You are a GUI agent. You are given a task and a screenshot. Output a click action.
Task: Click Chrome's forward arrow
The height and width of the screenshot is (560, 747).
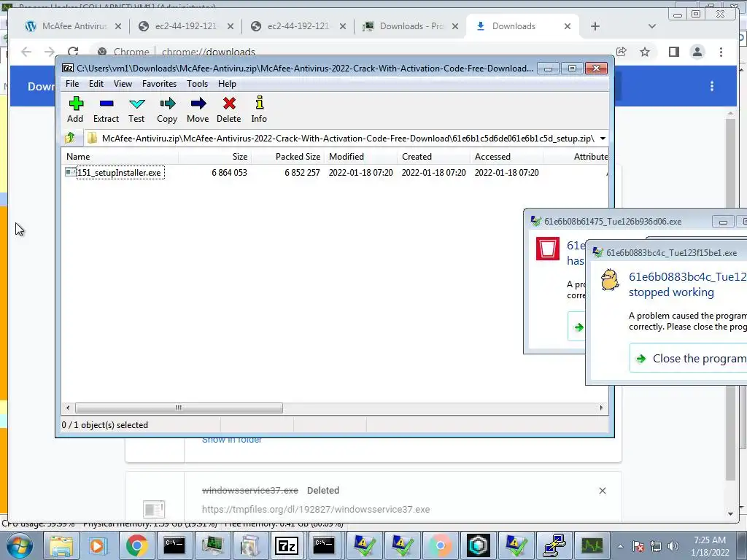tap(50, 52)
